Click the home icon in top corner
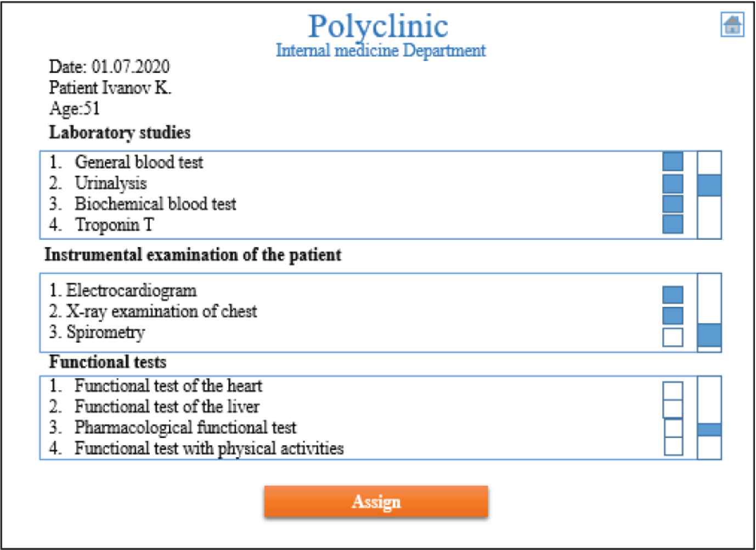 [x=732, y=25]
